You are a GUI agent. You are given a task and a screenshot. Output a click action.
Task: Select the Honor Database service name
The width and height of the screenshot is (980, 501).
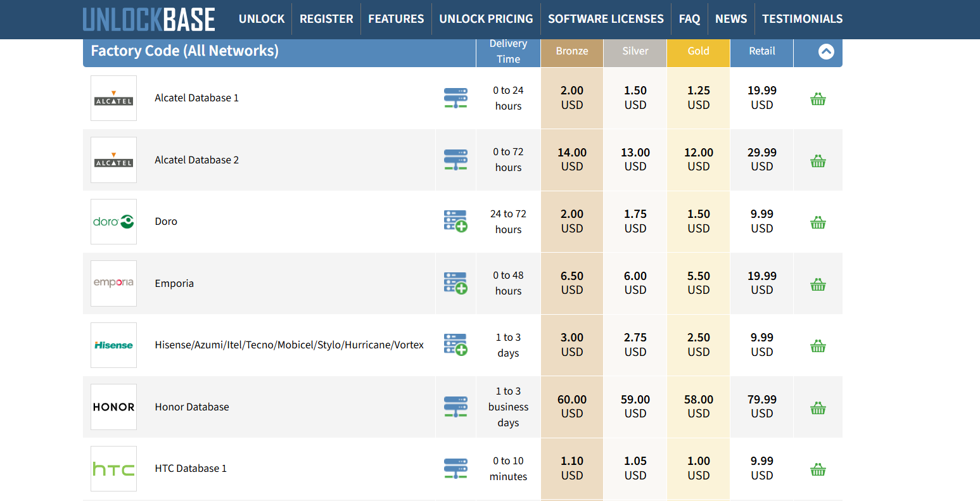192,407
